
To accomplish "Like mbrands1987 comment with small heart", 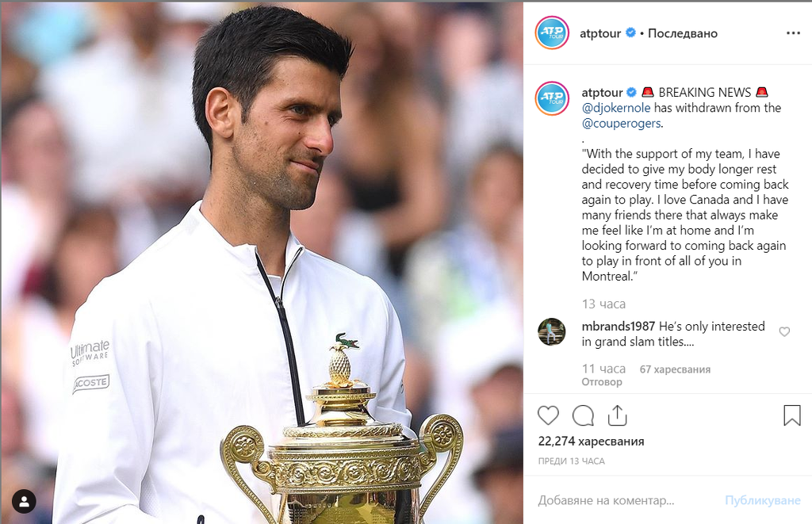I will tap(784, 331).
